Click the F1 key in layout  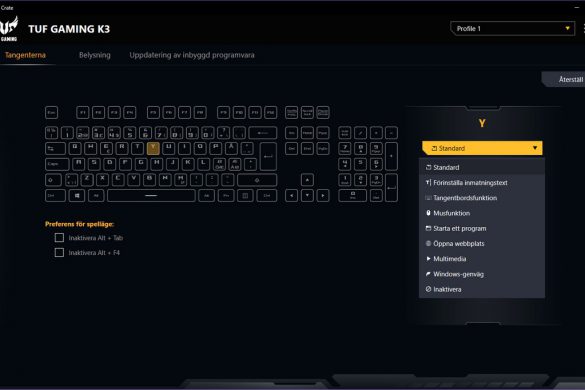click(x=83, y=112)
